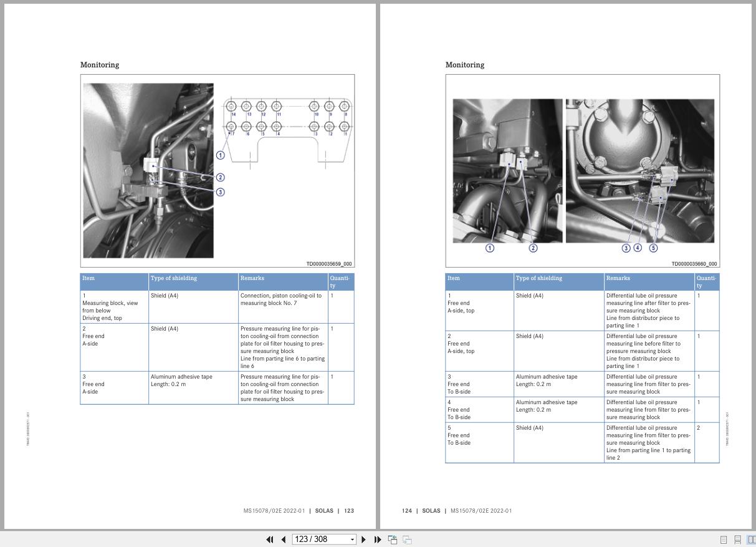756x547 pixels.
Task: Go to the next page
Action: click(x=364, y=540)
